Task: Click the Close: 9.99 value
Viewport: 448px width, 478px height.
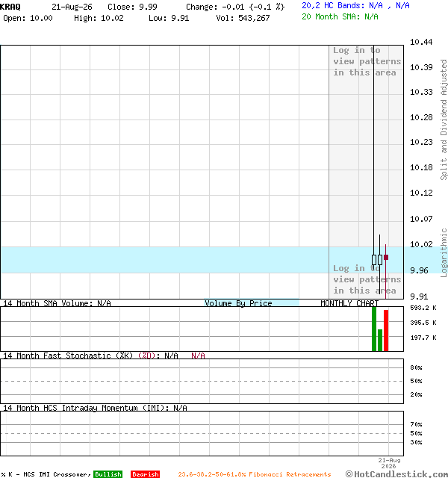Action: pyautogui.click(x=132, y=7)
